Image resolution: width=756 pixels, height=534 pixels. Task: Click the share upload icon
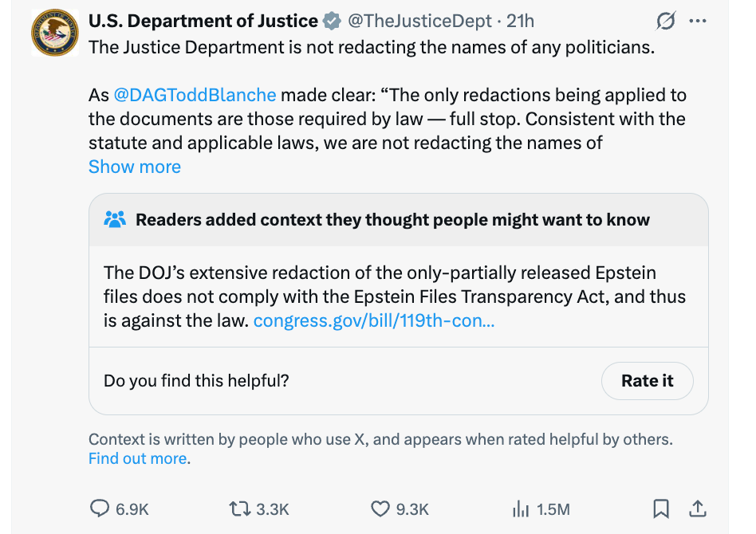[x=697, y=508]
